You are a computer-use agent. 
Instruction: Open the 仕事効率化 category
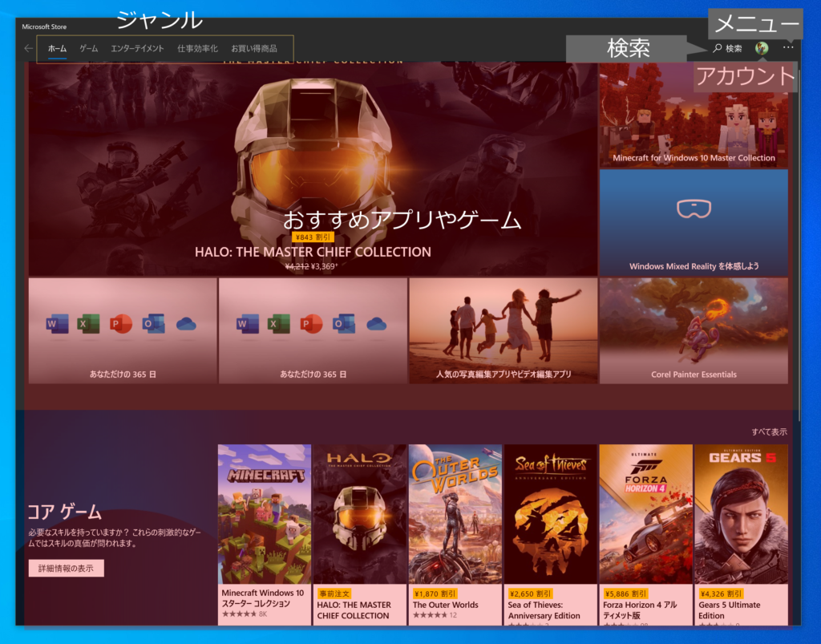click(x=197, y=48)
